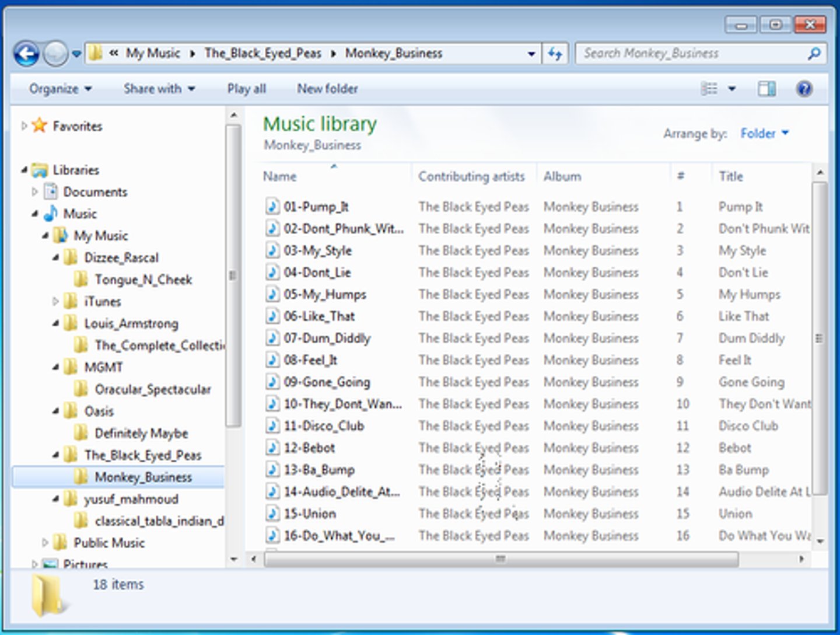Viewport: 840px width, 635px height.
Task: Open the Organize menu
Action: pos(60,89)
